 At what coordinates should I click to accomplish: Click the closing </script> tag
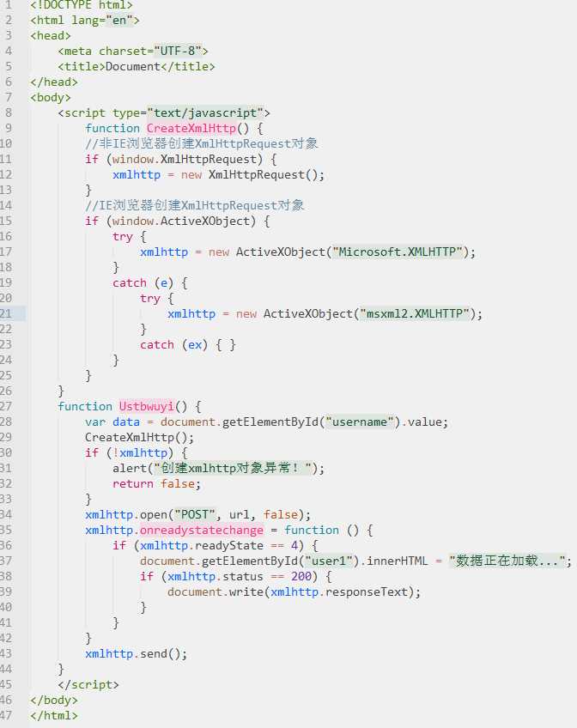pos(88,684)
